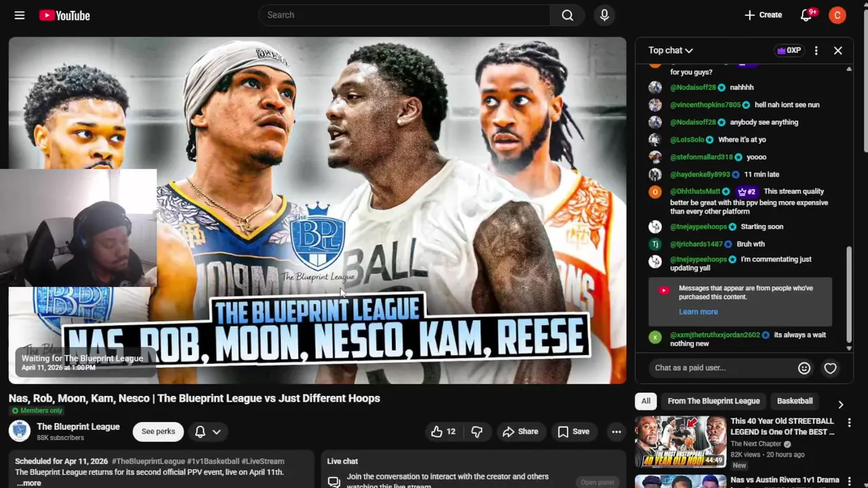This screenshot has height=488, width=868.
Task: Expand the Top chat mode dropdown
Action: coord(671,50)
